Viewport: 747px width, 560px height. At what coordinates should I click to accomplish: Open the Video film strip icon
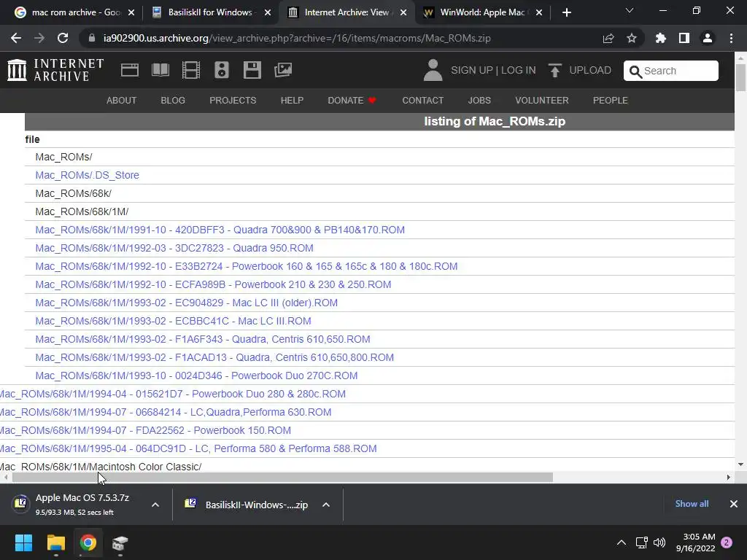pyautogui.click(x=191, y=70)
